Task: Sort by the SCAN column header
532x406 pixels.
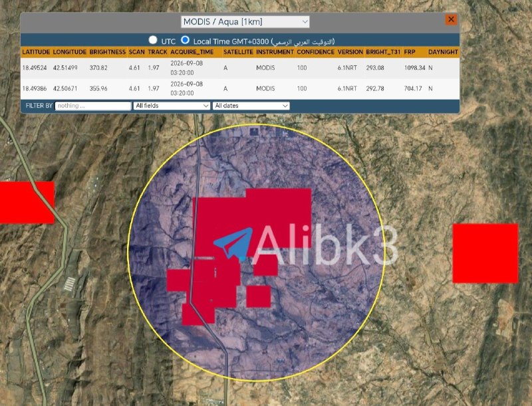Action: click(x=137, y=52)
